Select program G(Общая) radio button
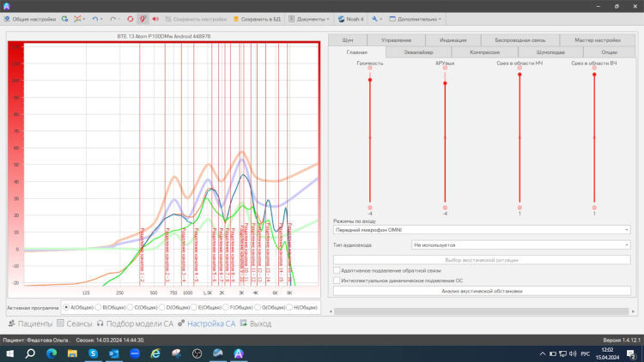The image size is (644, 362). (x=258, y=307)
